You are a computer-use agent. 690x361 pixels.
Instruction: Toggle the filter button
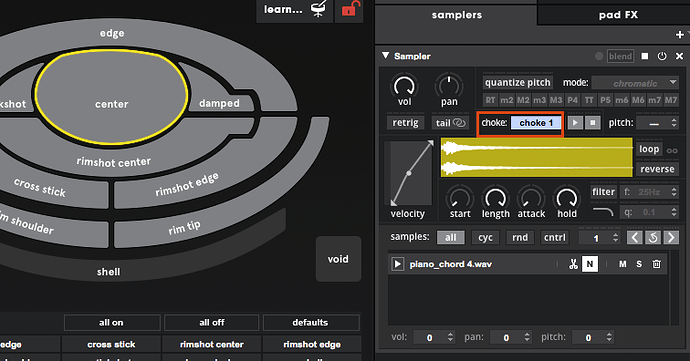[603, 192]
